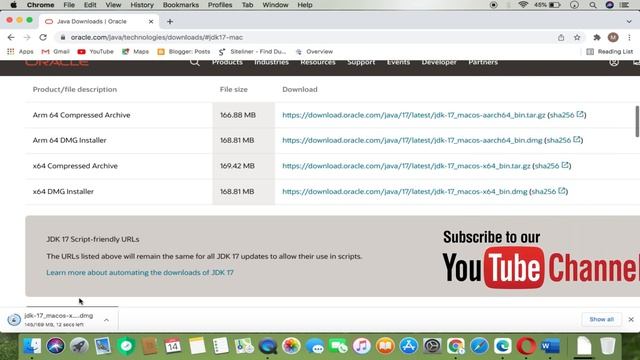Image resolution: width=640 pixels, height=360 pixels.
Task: Open the Chrome File menu
Action: (x=69, y=5)
